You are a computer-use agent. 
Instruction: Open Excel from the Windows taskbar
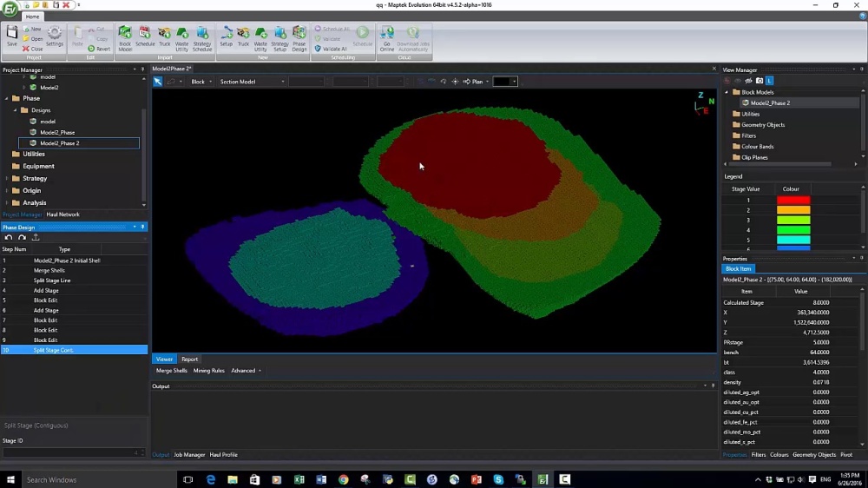point(299,479)
